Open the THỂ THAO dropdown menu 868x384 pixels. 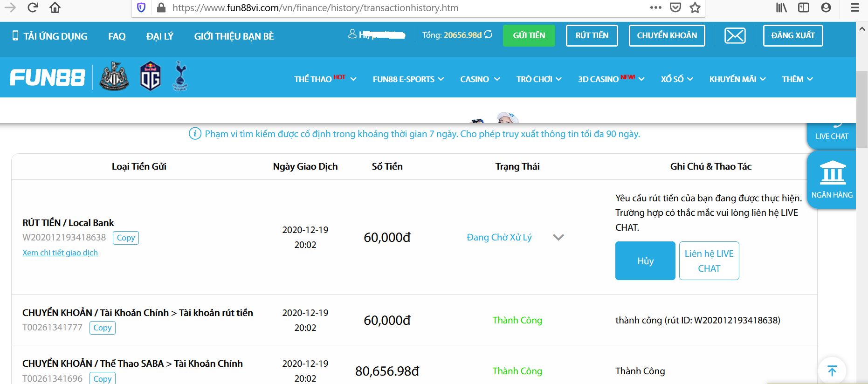[x=325, y=79]
